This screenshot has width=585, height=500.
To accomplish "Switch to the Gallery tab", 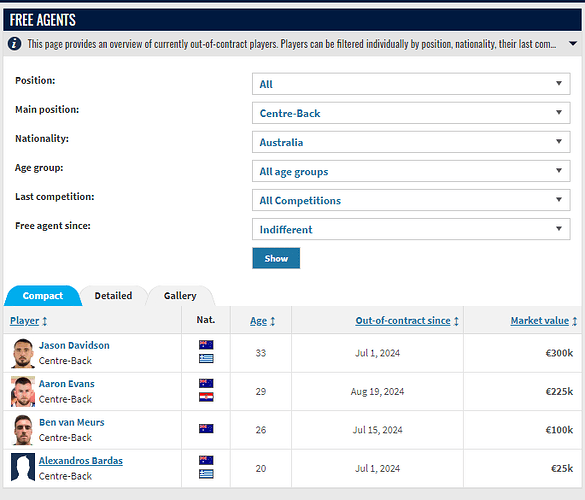I will (180, 296).
